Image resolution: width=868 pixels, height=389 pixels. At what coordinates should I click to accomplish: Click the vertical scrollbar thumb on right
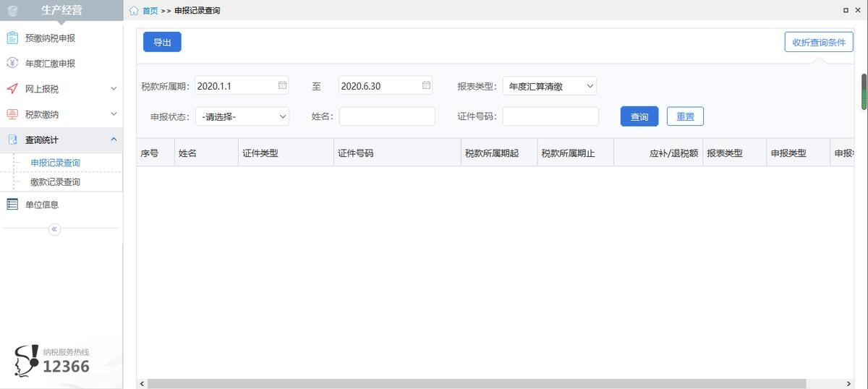coord(863,92)
